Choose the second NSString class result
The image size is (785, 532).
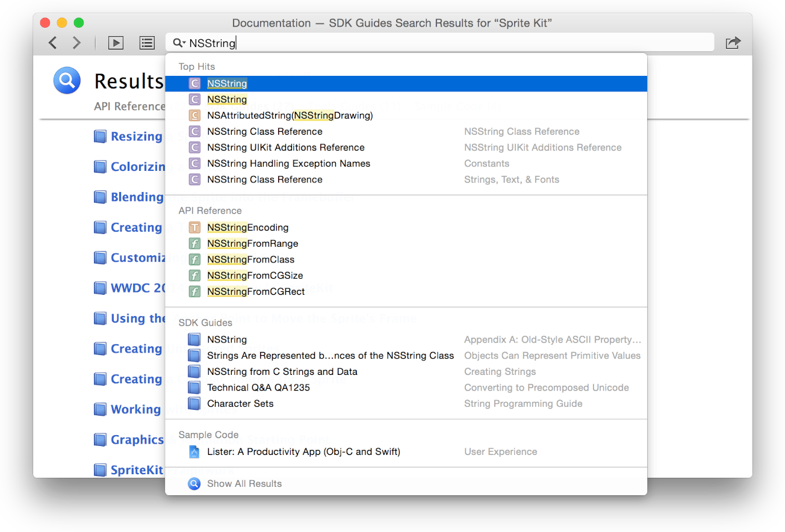406,99
